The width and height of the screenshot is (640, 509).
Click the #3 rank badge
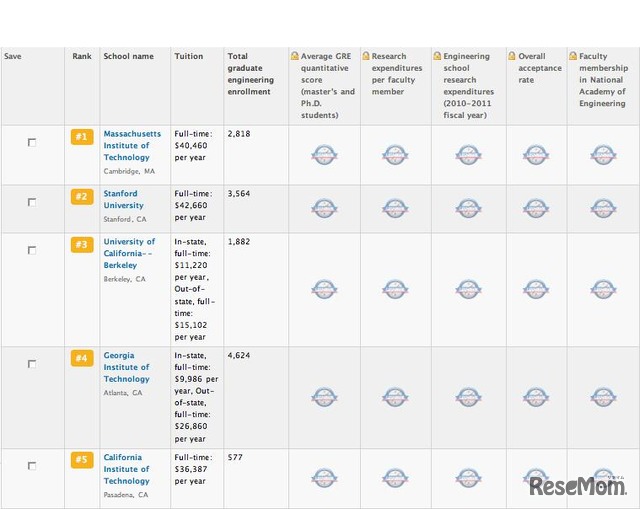[x=82, y=244]
